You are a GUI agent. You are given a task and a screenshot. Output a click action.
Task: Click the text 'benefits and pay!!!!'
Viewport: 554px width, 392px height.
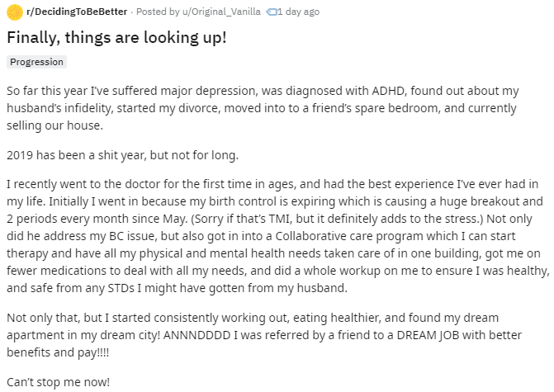pos(58,352)
